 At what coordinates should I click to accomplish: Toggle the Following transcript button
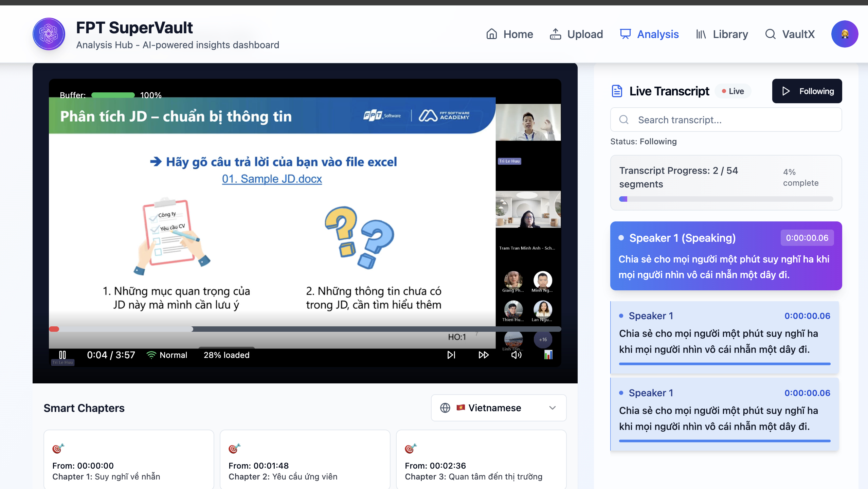807,91
